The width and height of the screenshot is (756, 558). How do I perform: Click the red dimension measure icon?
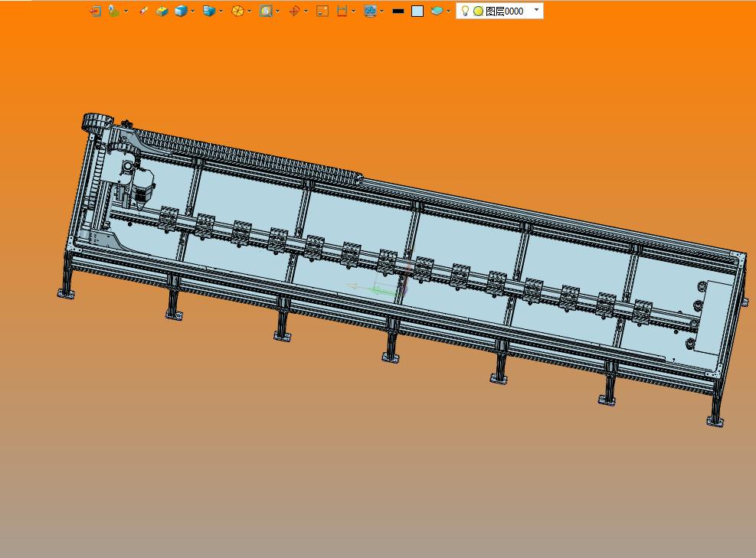click(342, 11)
